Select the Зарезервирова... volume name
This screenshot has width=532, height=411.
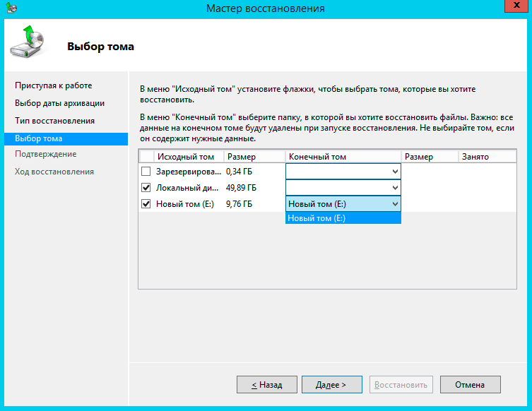coord(189,172)
